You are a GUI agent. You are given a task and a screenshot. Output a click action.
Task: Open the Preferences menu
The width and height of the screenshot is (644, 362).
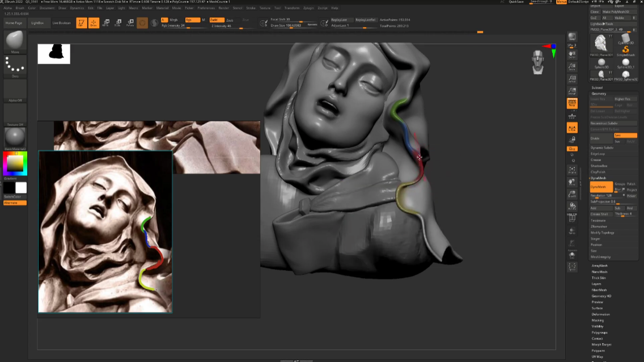(x=206, y=8)
